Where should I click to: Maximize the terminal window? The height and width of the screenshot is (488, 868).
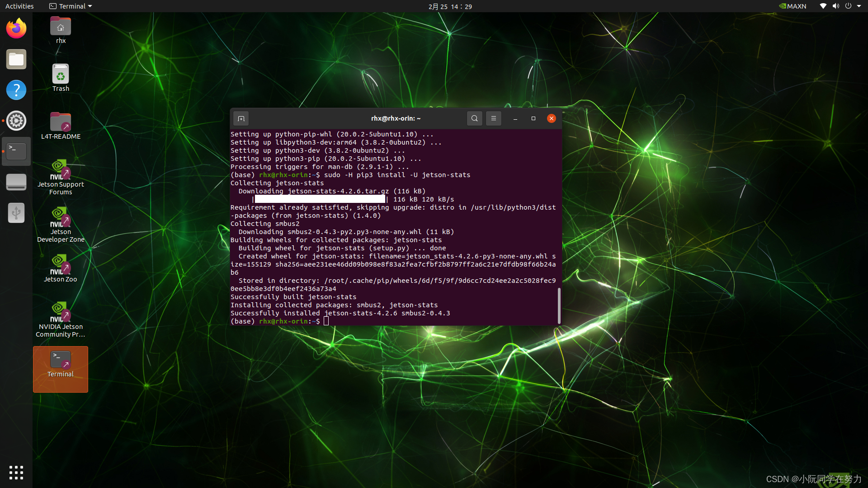pyautogui.click(x=533, y=118)
